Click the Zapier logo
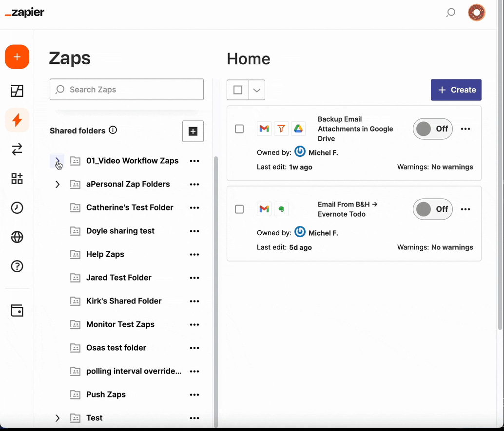This screenshot has width=504, height=431. 25,13
